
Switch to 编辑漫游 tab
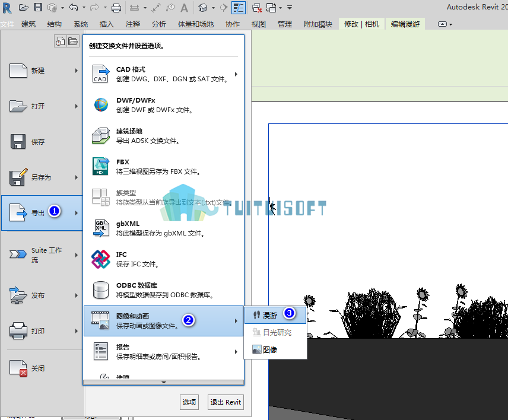coord(405,24)
